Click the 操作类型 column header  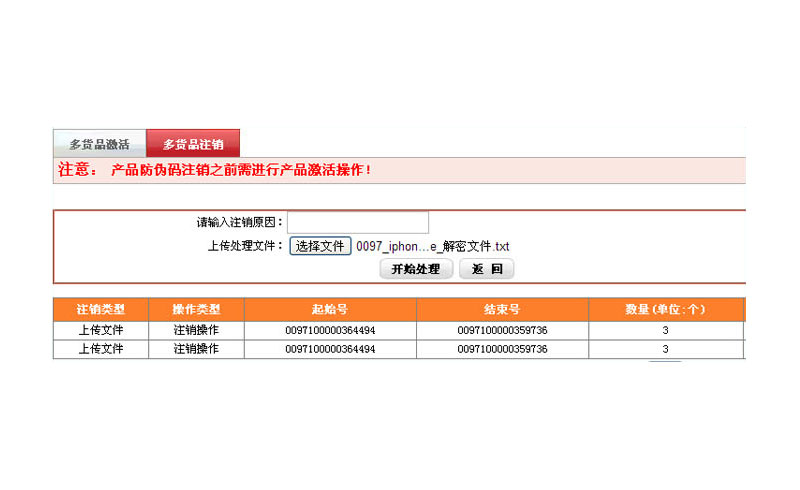click(x=196, y=309)
